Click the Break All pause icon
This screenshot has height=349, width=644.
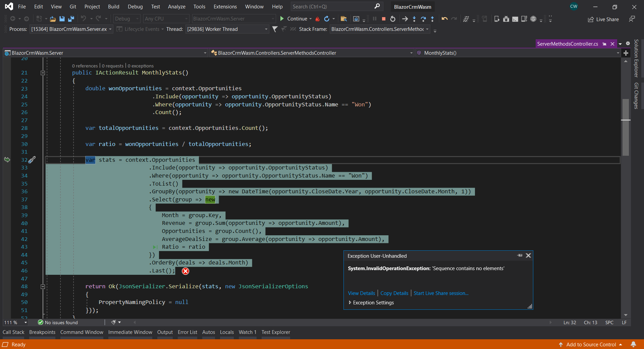pos(375,19)
